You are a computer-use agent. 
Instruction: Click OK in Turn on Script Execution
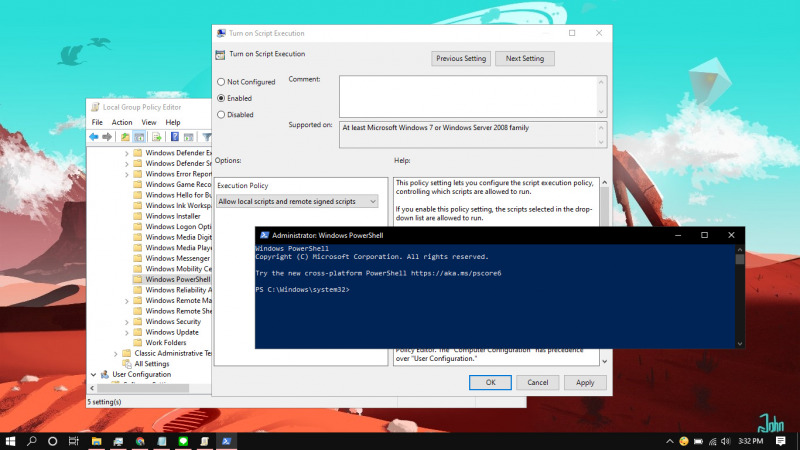coord(490,382)
